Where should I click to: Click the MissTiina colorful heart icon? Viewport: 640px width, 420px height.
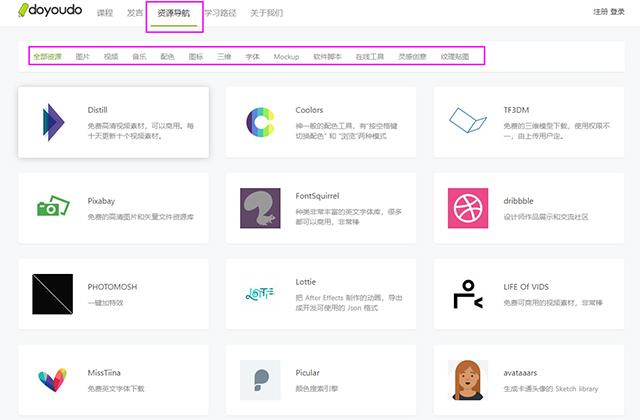[53, 380]
